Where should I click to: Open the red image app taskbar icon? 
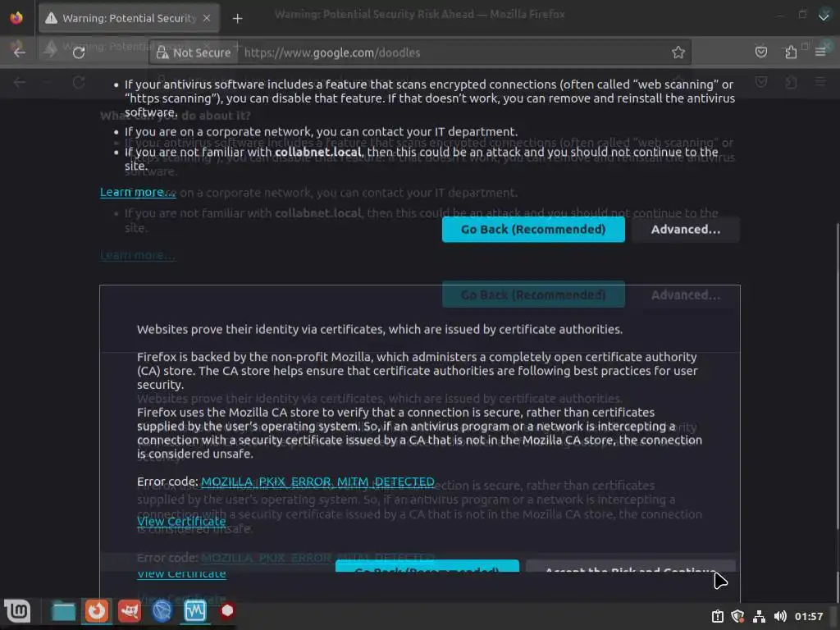tap(129, 610)
